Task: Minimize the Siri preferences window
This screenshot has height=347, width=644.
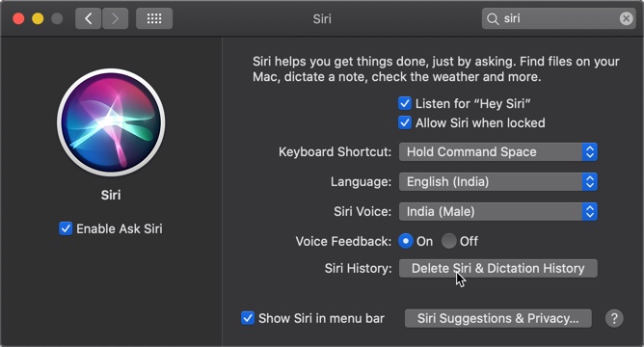Action: point(38,18)
